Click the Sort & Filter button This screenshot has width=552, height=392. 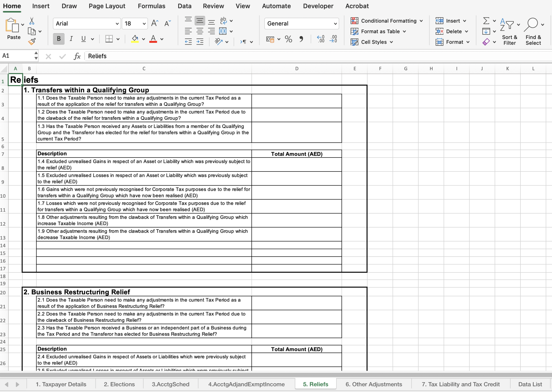point(509,31)
